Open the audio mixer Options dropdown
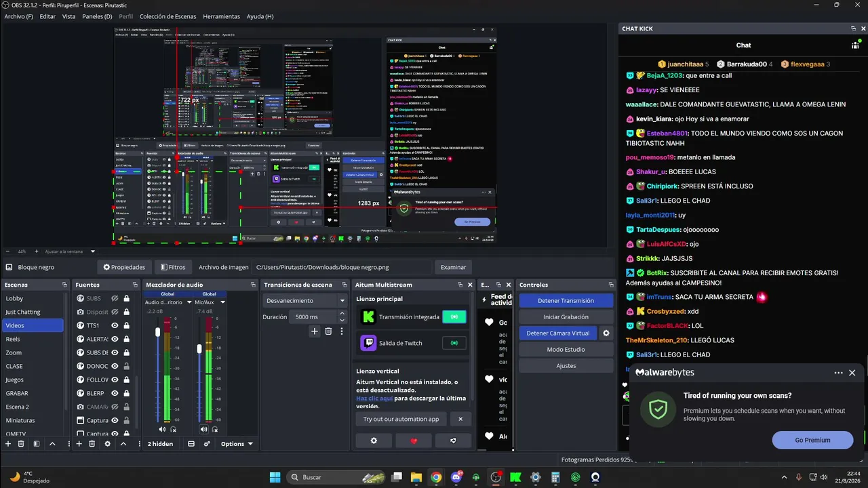The image size is (868, 488). 237,444
